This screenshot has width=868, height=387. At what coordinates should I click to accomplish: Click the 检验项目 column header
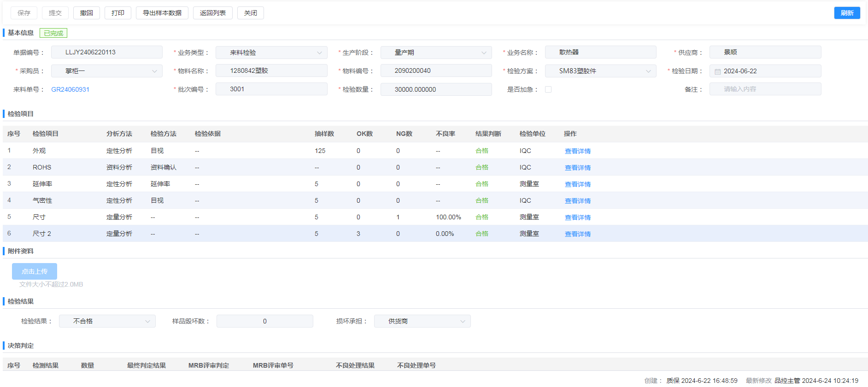(x=46, y=134)
